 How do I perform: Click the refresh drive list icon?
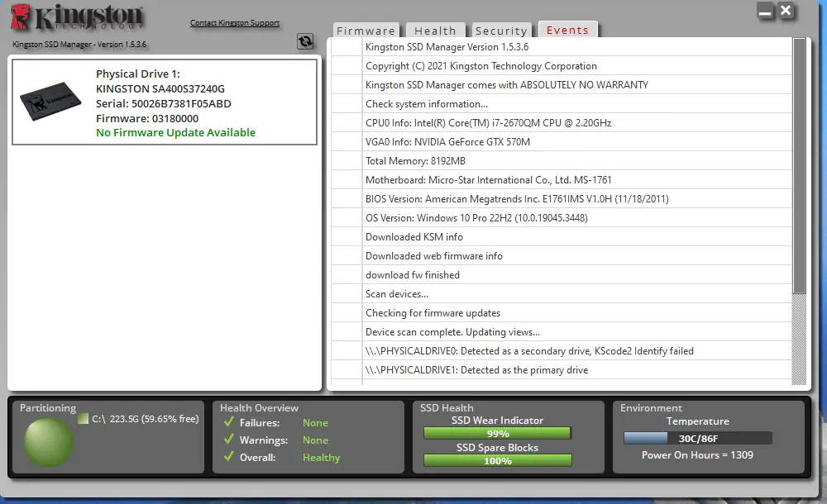pos(305,41)
